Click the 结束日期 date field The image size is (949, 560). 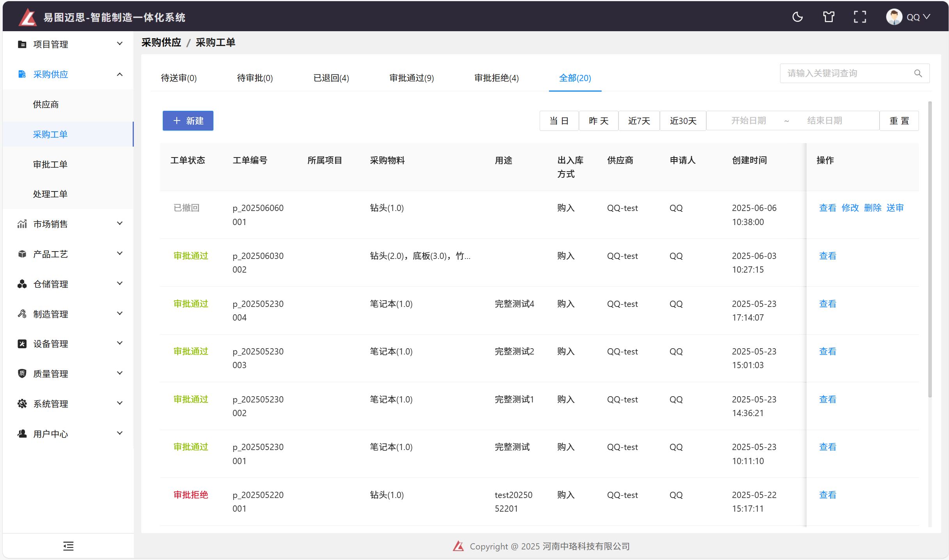tap(824, 121)
